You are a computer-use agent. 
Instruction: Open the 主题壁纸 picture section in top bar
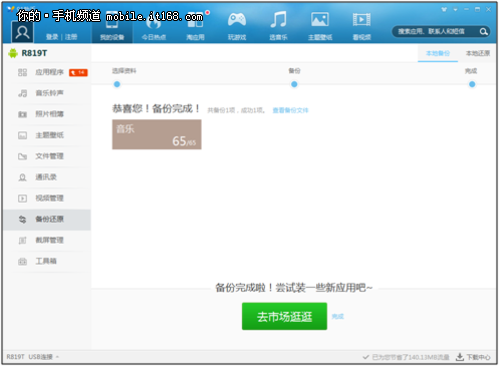(320, 27)
